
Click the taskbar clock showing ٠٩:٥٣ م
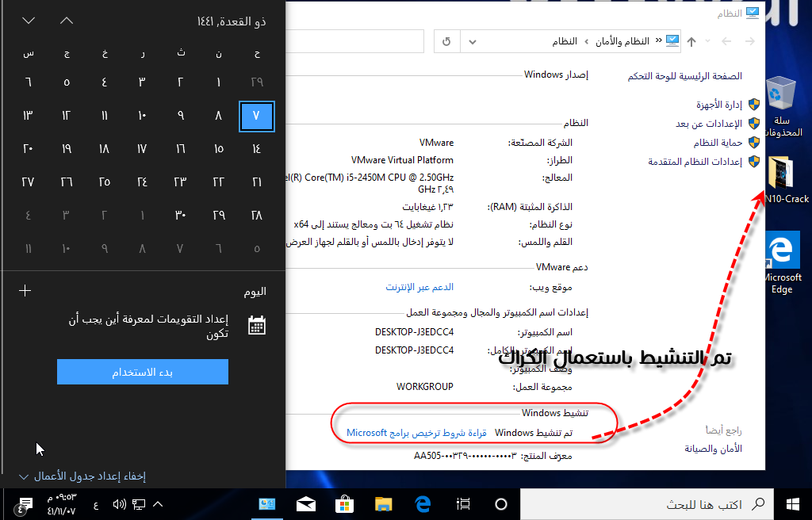62,504
